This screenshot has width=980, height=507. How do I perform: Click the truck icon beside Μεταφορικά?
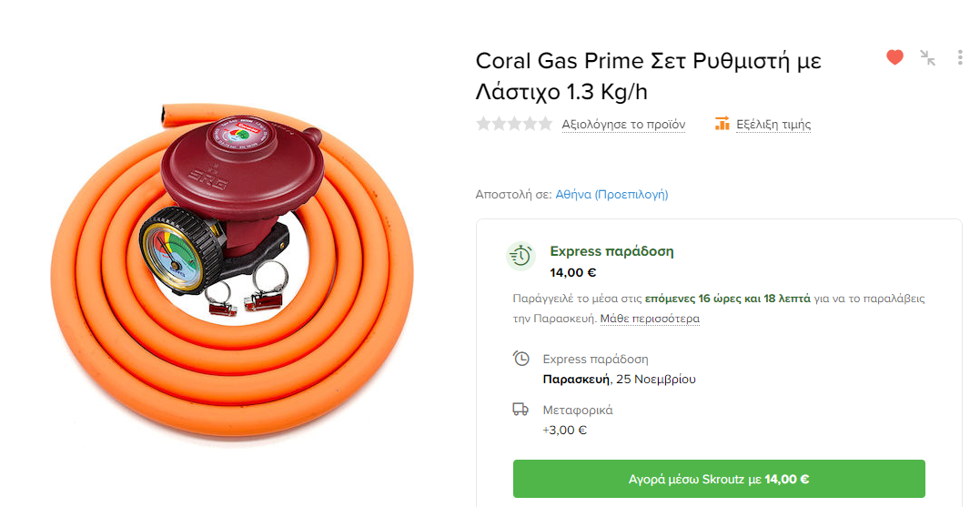click(520, 410)
